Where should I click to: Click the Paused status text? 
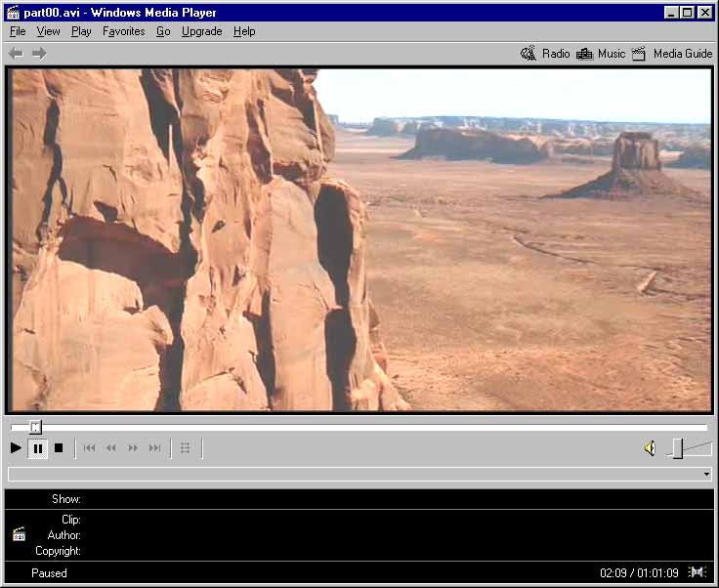click(x=49, y=573)
